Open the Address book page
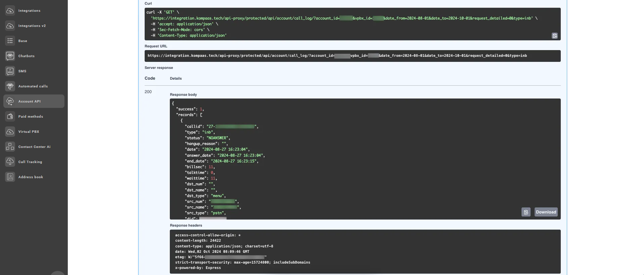The image size is (644, 275). tap(34, 177)
